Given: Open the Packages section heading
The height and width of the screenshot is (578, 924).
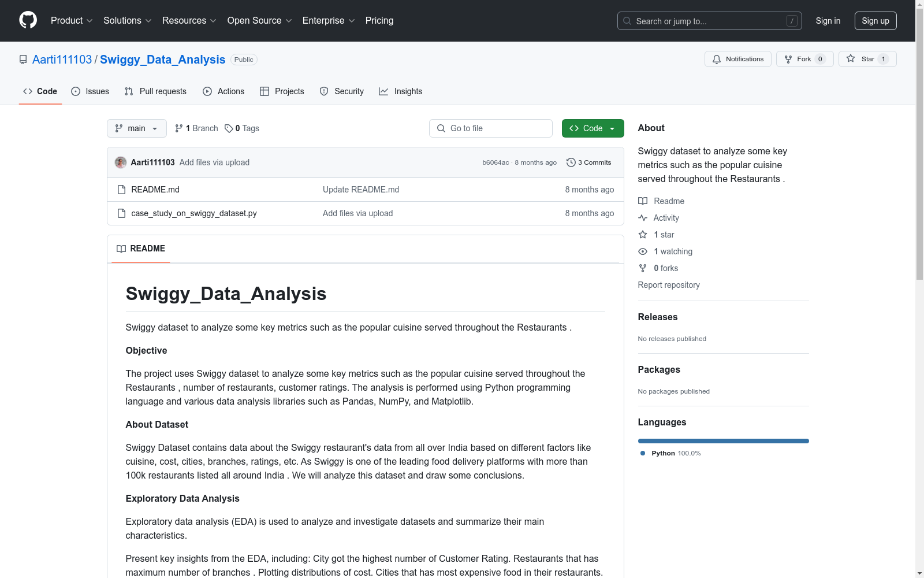Looking at the screenshot, I should (x=659, y=369).
